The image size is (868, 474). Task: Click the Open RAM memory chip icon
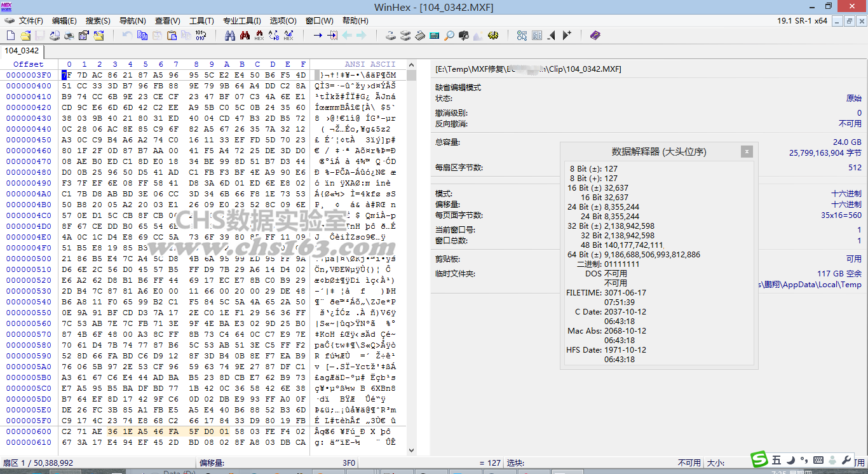click(x=420, y=36)
